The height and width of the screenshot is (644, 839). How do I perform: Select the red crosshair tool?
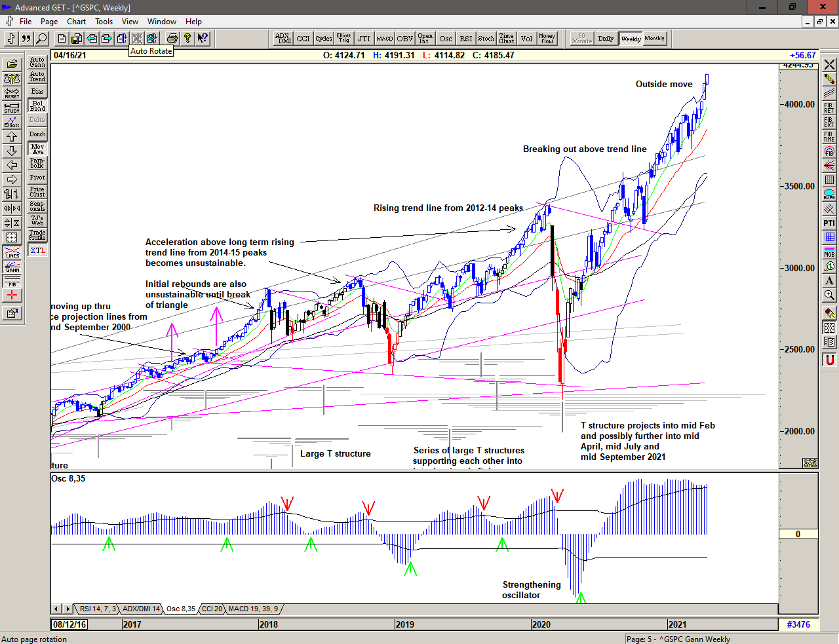12,295
